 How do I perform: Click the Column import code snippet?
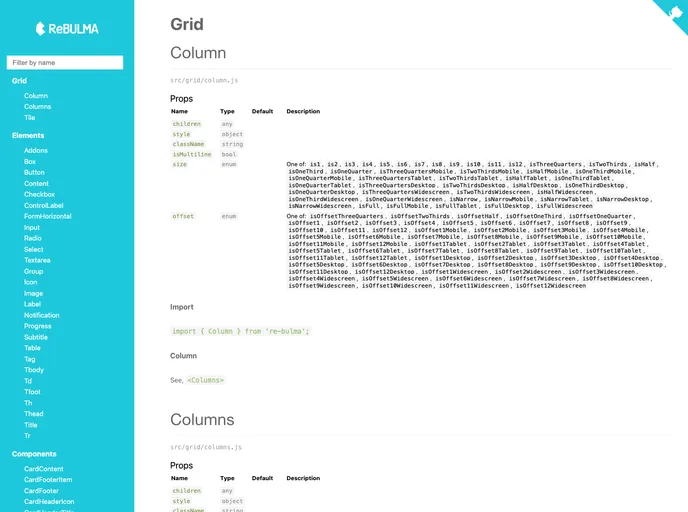pos(241,331)
